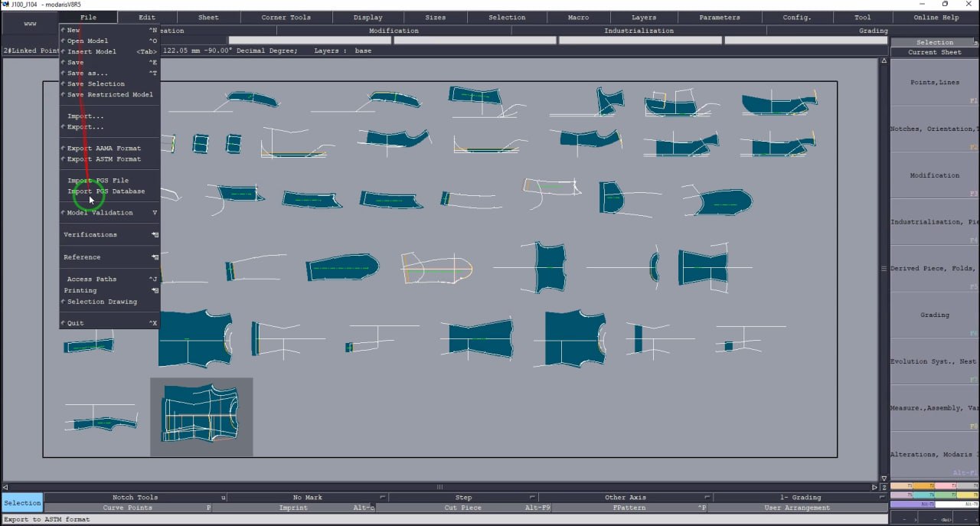This screenshot has height=526, width=980.
Task: Open the Evolution Syst., Nest panel
Action: click(x=935, y=361)
